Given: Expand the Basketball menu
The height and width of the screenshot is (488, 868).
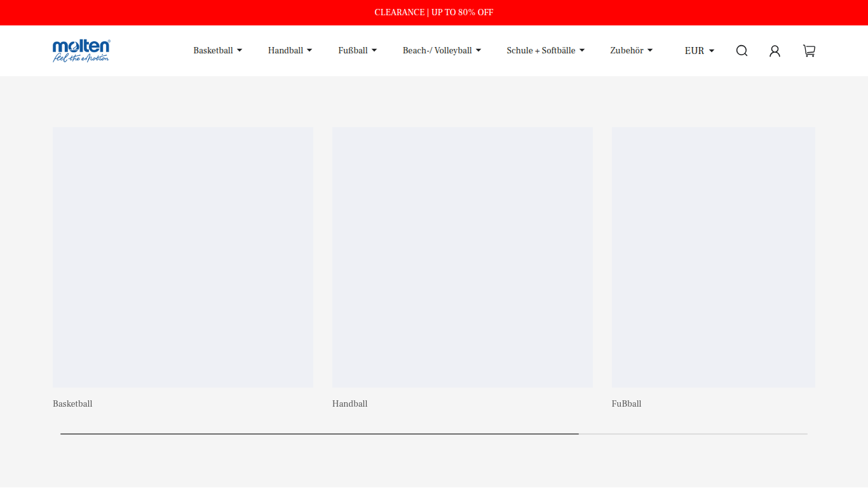Looking at the screenshot, I should click(218, 51).
